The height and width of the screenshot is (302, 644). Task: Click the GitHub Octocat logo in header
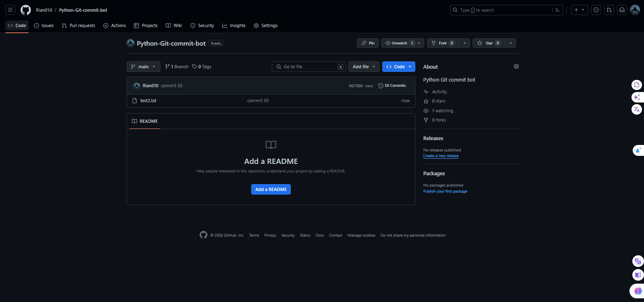26,10
